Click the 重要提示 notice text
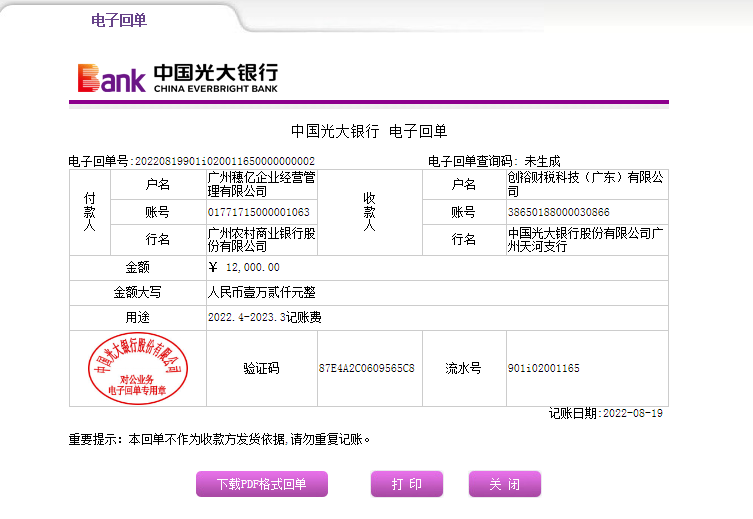The height and width of the screenshot is (519, 753). point(219,439)
